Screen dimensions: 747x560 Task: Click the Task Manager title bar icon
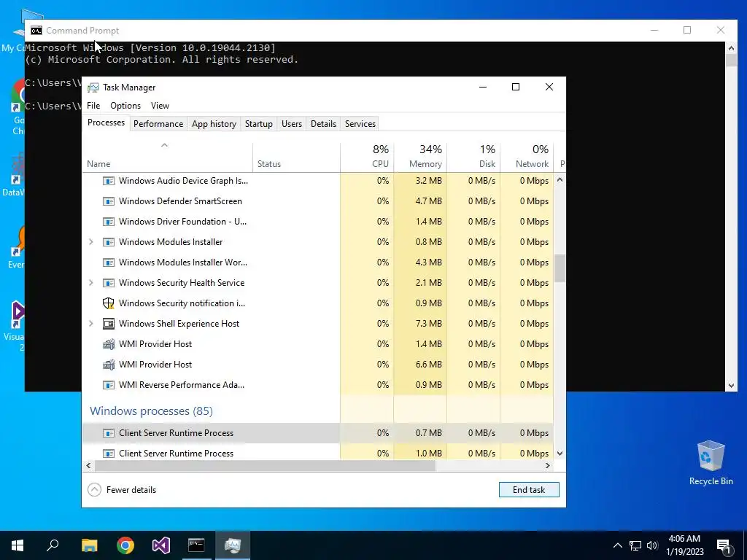tap(93, 87)
